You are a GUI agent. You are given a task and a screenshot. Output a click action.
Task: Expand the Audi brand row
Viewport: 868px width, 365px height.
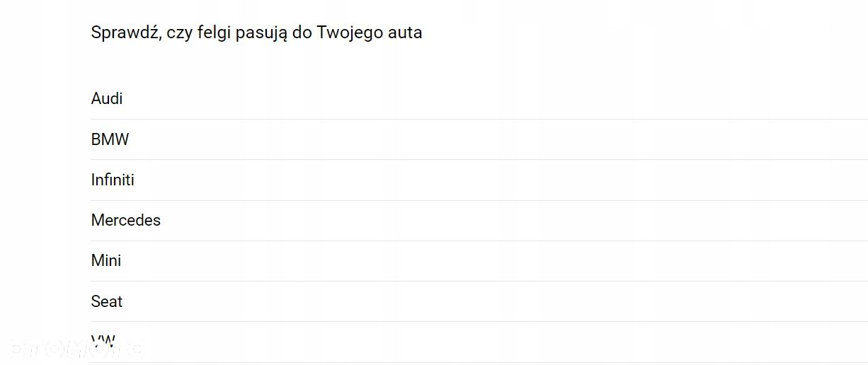(x=479, y=98)
